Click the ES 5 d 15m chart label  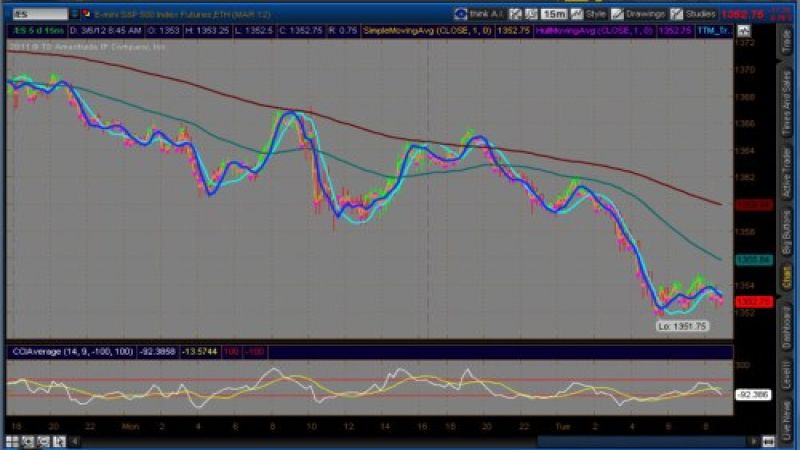(x=39, y=31)
